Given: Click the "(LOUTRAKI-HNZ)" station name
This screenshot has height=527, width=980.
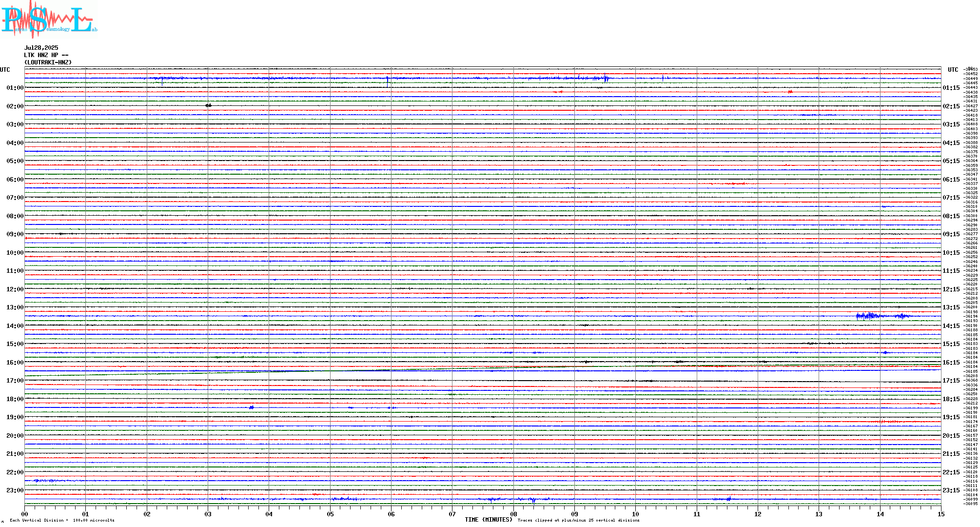Looking at the screenshot, I should point(48,62).
